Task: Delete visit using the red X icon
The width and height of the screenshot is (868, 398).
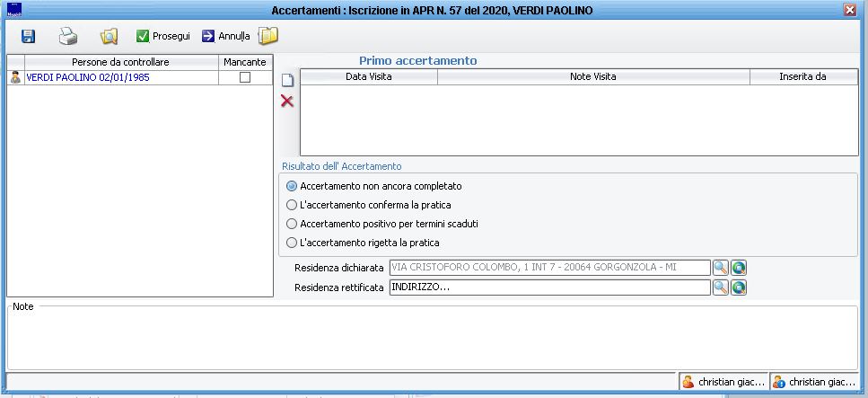Action: coord(287,101)
